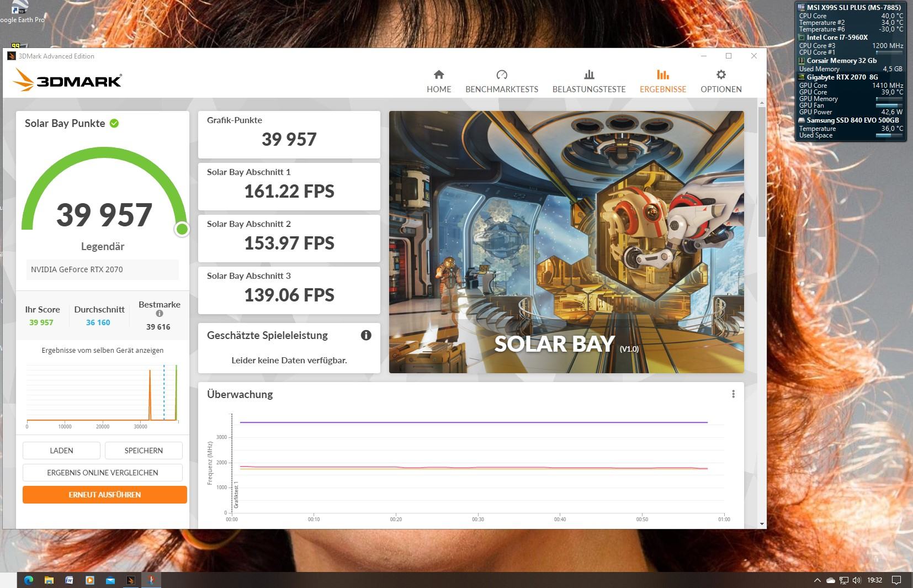Click the 3DMark icon in the taskbar
This screenshot has height=588, width=913.
tap(131, 580)
